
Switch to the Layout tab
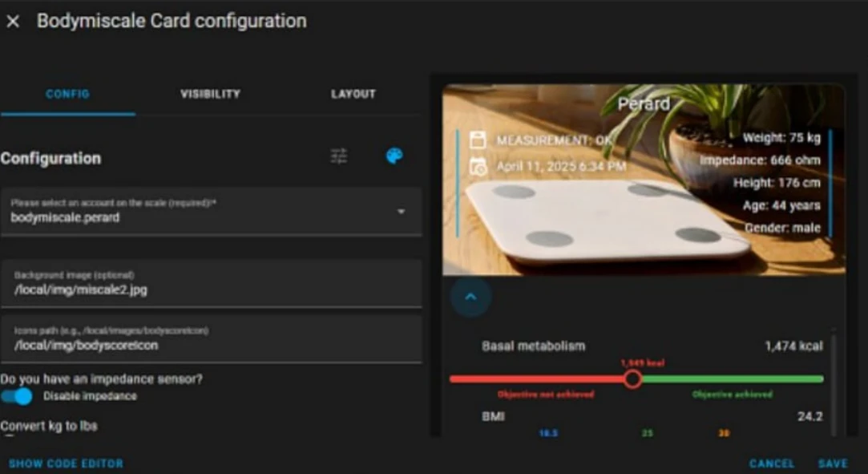tap(353, 94)
